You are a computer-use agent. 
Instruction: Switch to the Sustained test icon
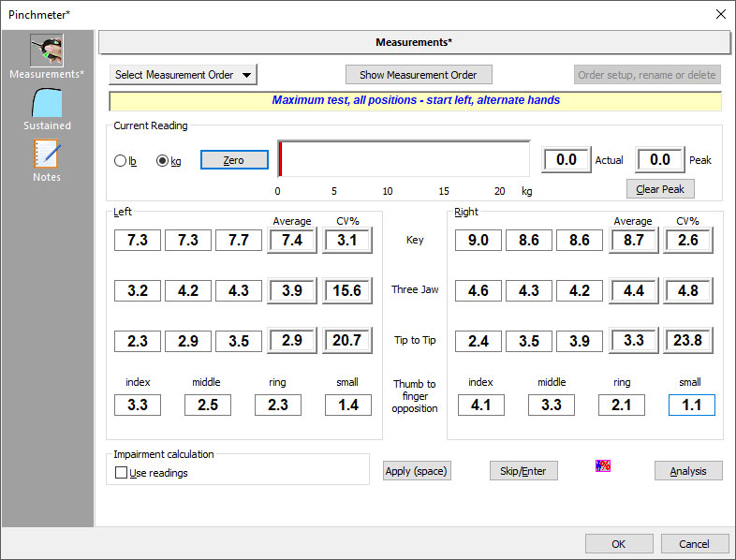tap(47, 103)
